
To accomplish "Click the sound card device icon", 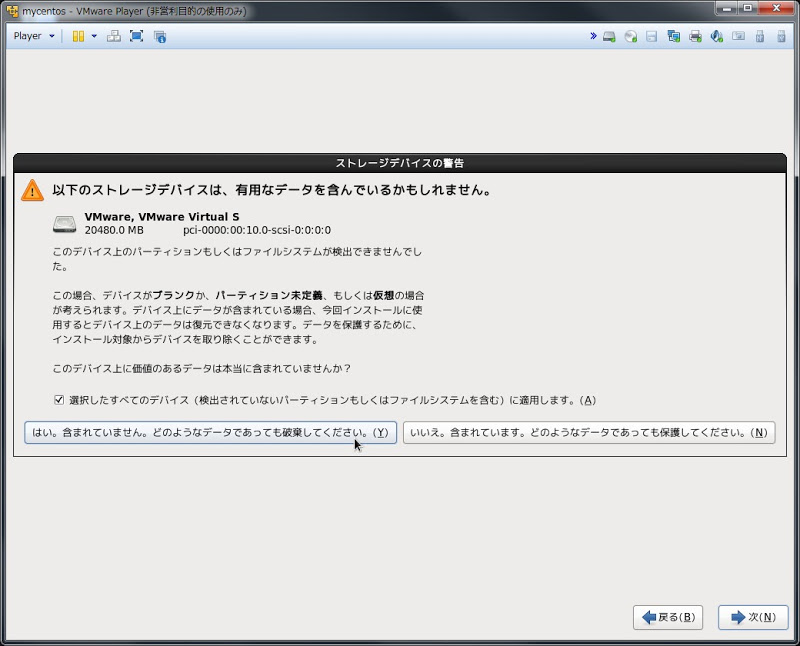I will point(716,36).
